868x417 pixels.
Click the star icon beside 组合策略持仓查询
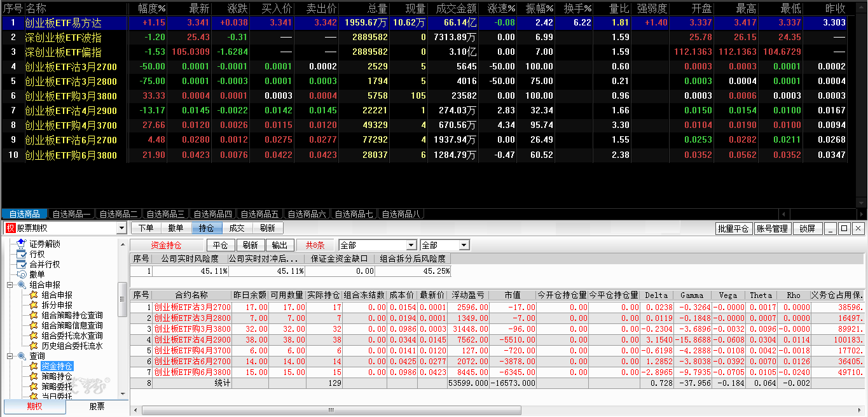click(x=34, y=315)
